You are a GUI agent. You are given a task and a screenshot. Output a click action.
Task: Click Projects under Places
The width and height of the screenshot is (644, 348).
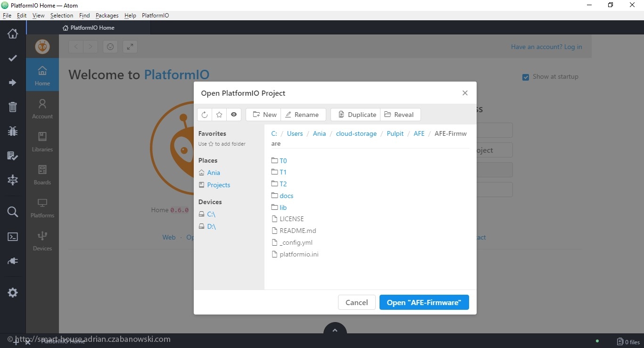[219, 185]
